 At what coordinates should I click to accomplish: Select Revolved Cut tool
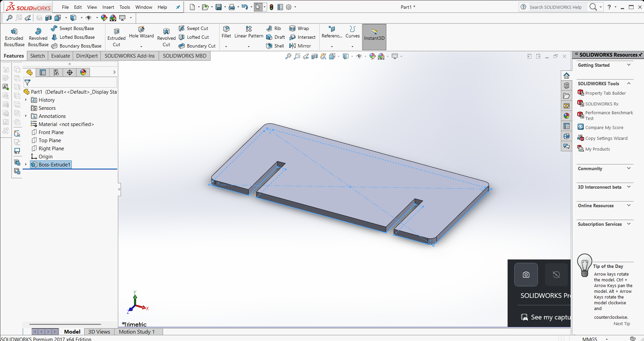point(166,37)
